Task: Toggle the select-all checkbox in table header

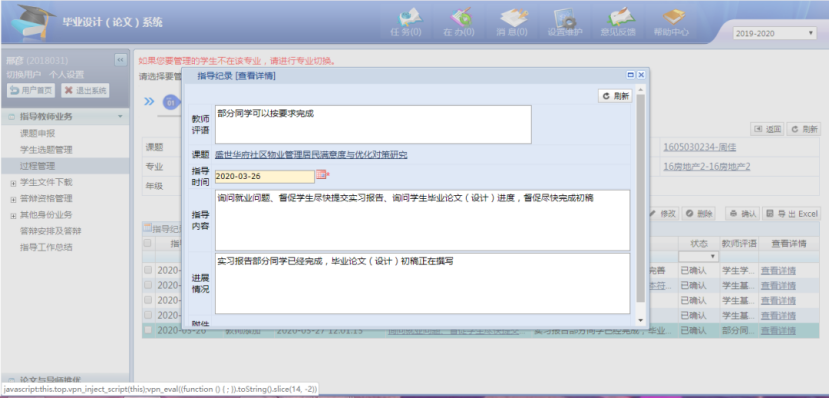Action: (x=148, y=243)
